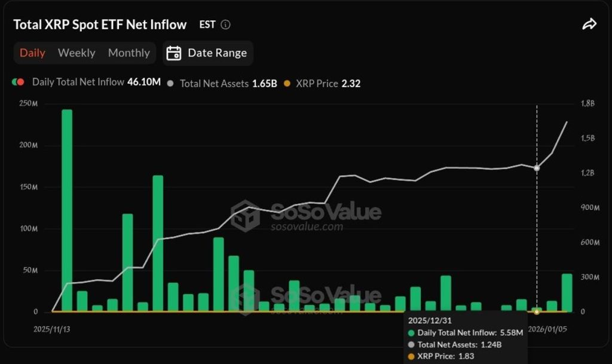Click the green-red Daily Net Inflow legend dot
612x364 pixels.
click(x=18, y=82)
